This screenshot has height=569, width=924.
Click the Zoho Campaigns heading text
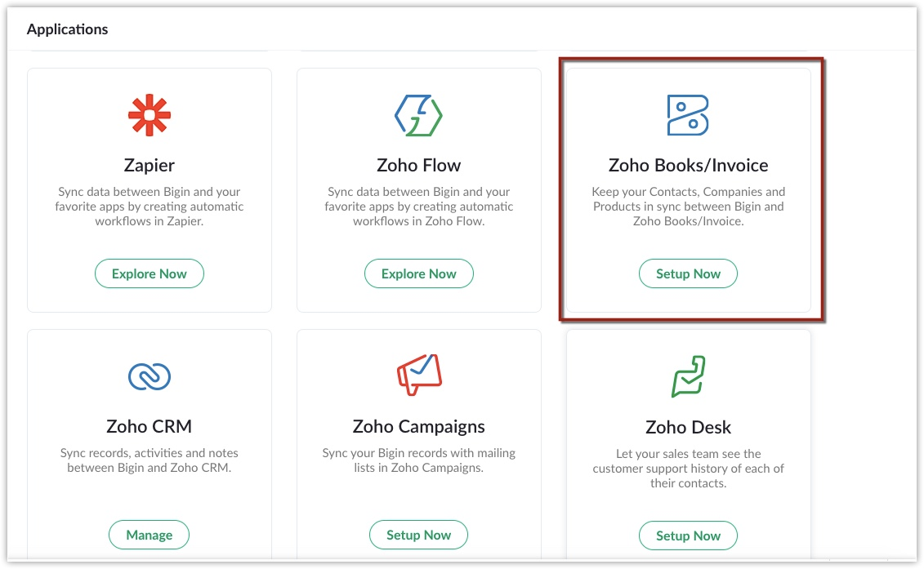(x=418, y=426)
